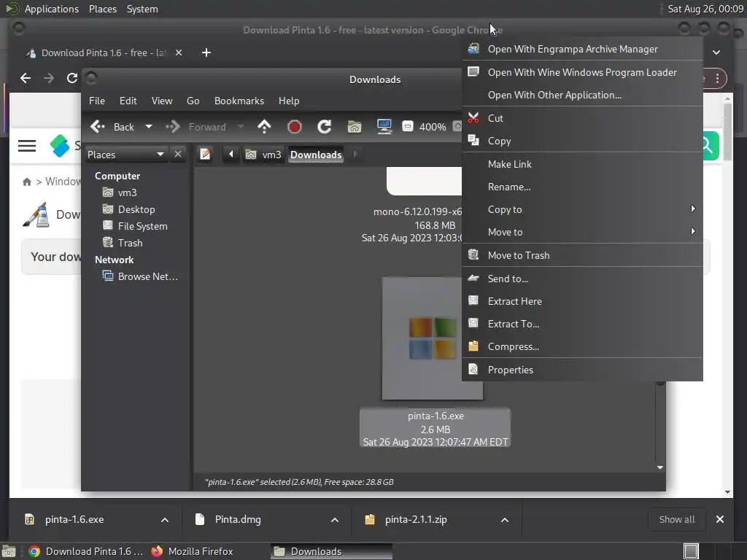Open the Applications menu in top panel

coord(52,9)
